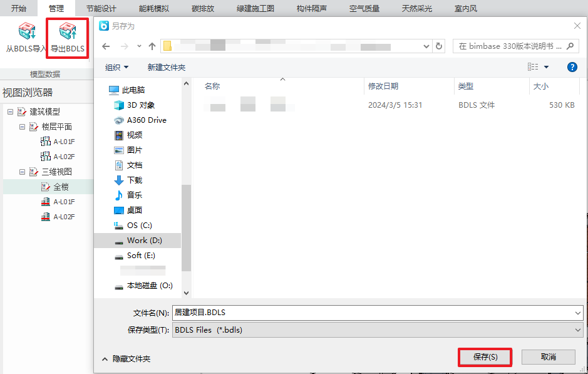The width and height of the screenshot is (588, 374).
Task: Click the navigation pane scroll down arrow
Action: pyautogui.click(x=186, y=293)
